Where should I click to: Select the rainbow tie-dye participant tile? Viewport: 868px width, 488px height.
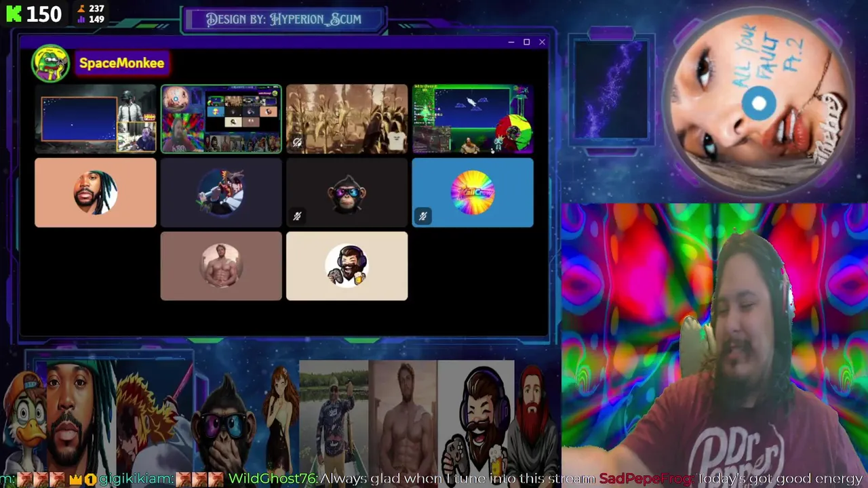tap(473, 192)
